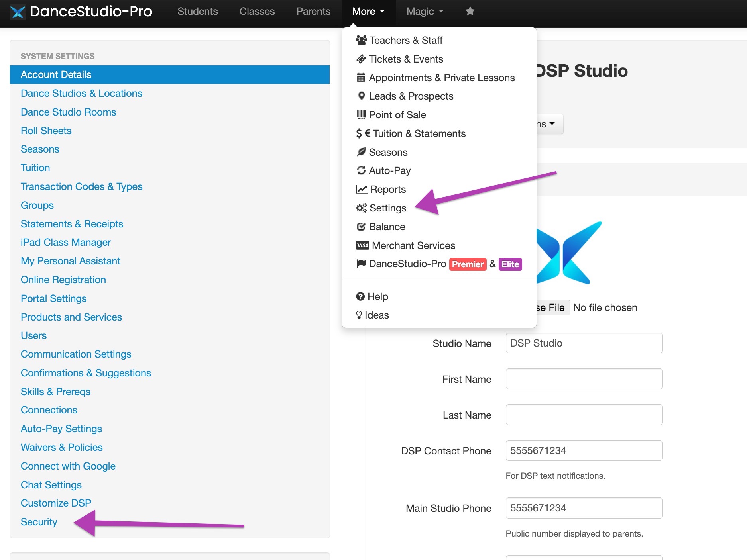The image size is (747, 560).
Task: Open Groups settings
Action: click(x=37, y=205)
